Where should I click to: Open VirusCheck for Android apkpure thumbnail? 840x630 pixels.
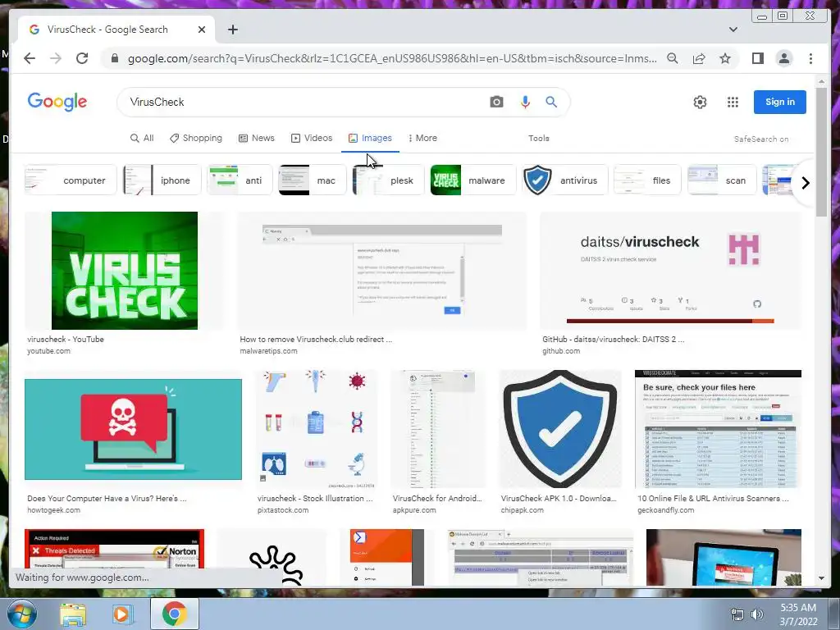(438, 429)
